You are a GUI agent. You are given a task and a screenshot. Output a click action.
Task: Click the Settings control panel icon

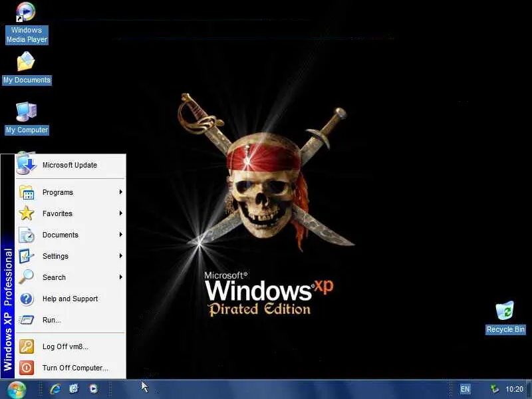click(x=27, y=256)
